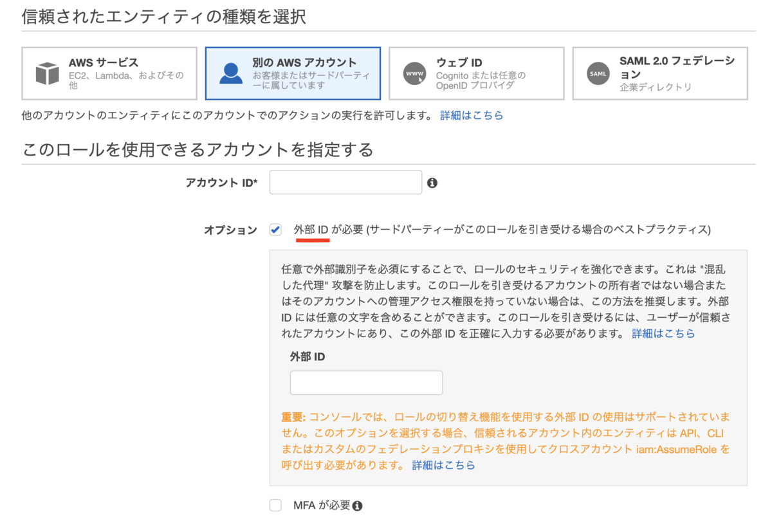772x532 pixels.
Task: Select the AWS サービス entity card
Action: click(109, 73)
